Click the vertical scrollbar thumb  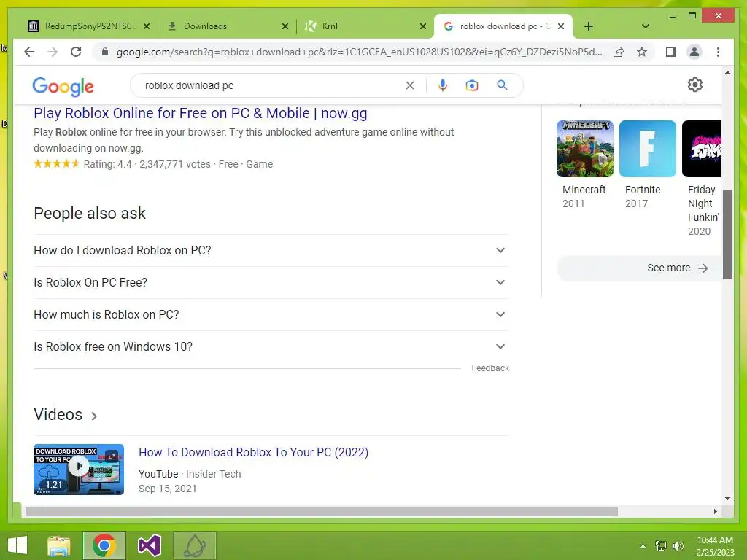pyautogui.click(x=727, y=234)
